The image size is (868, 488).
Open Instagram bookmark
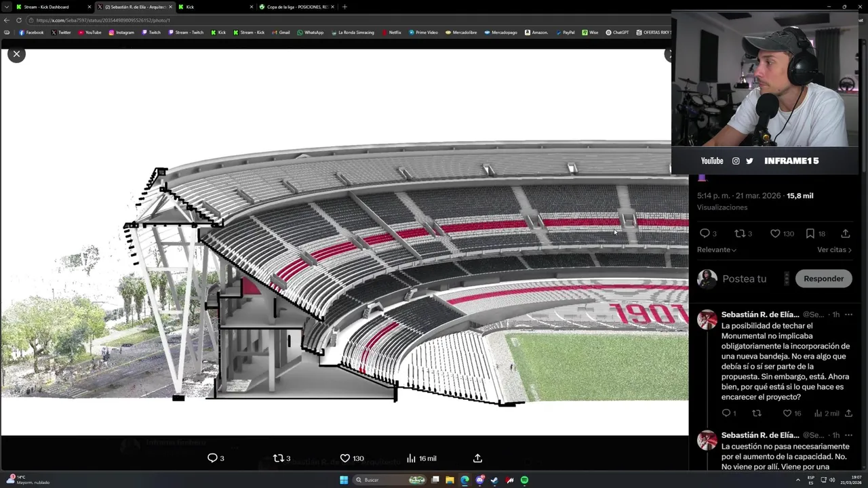121,33
